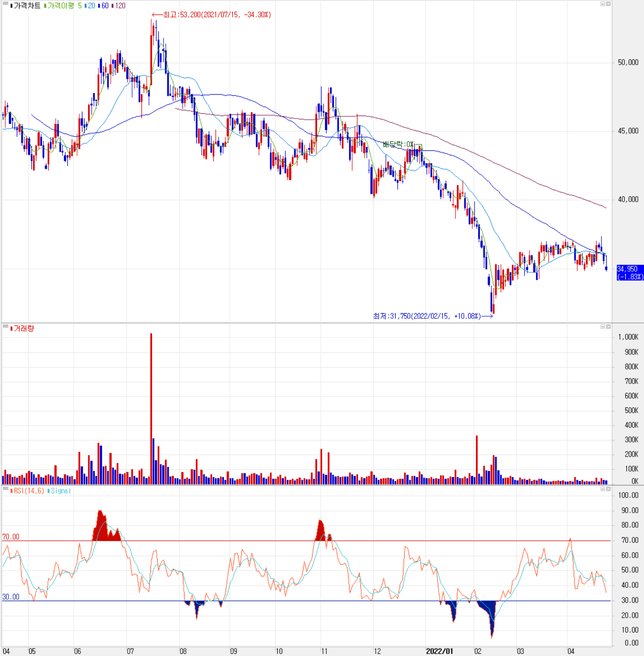The width and height of the screenshot is (644, 656).
Task: Click the gray handle beside RSI legend
Action: (6, 488)
